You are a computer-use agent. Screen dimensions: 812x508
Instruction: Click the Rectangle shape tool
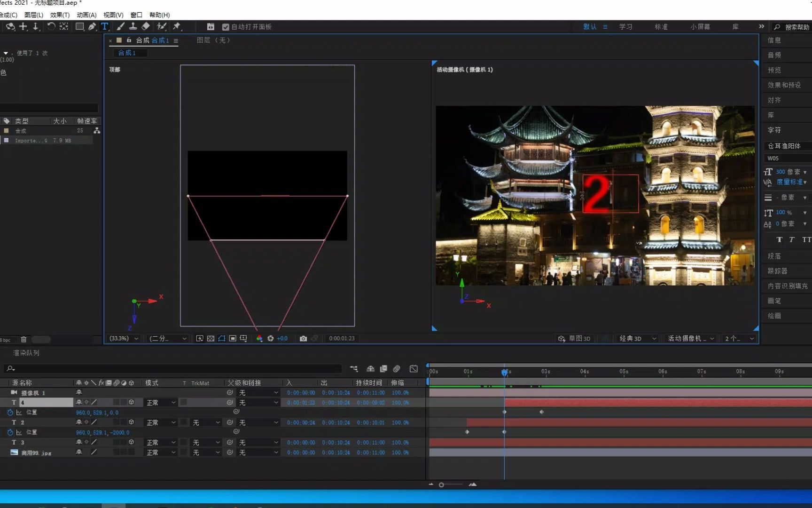[x=79, y=27]
